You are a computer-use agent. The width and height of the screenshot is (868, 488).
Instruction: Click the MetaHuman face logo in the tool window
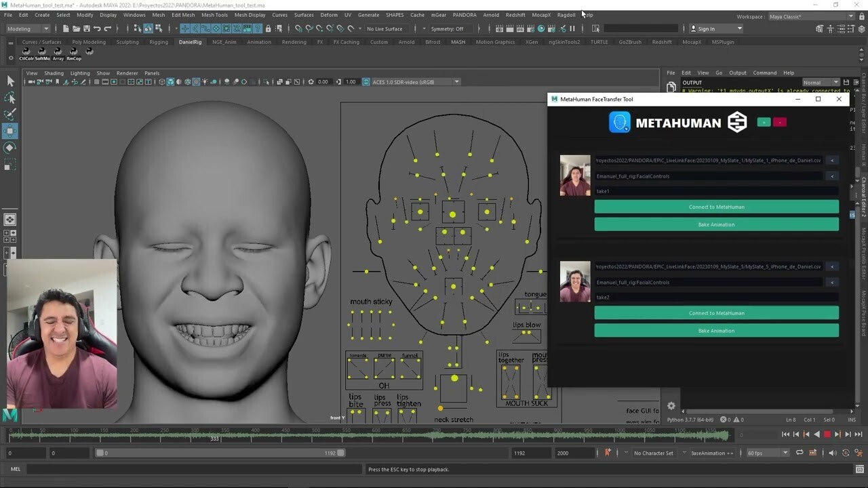[618, 122]
